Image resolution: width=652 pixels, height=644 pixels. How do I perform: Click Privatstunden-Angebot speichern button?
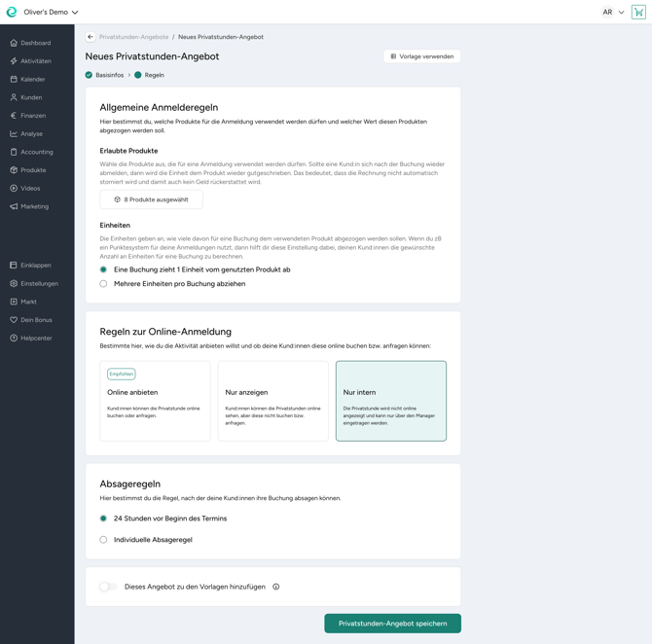click(x=392, y=623)
